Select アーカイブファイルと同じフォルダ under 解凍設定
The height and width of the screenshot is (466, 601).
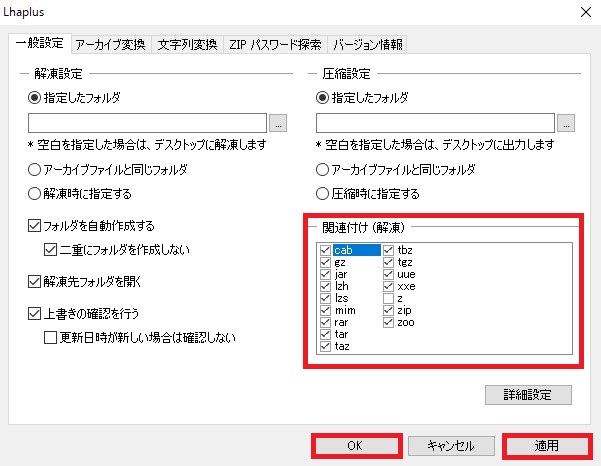pyautogui.click(x=34, y=169)
